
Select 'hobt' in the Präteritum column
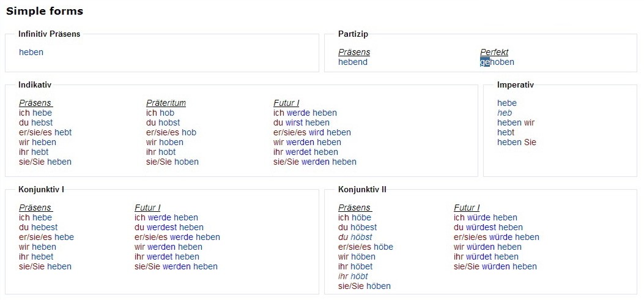tap(167, 152)
